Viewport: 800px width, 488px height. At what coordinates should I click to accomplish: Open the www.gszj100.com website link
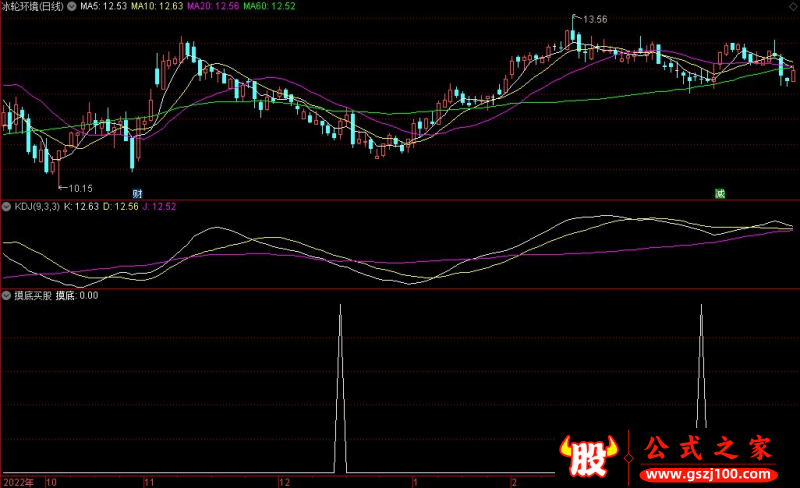coord(708,474)
